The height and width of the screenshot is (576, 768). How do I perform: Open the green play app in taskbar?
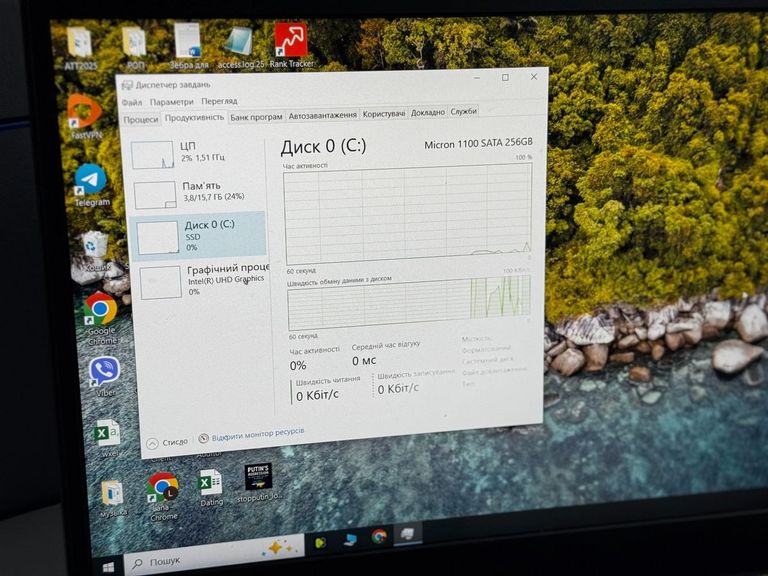click(x=321, y=542)
